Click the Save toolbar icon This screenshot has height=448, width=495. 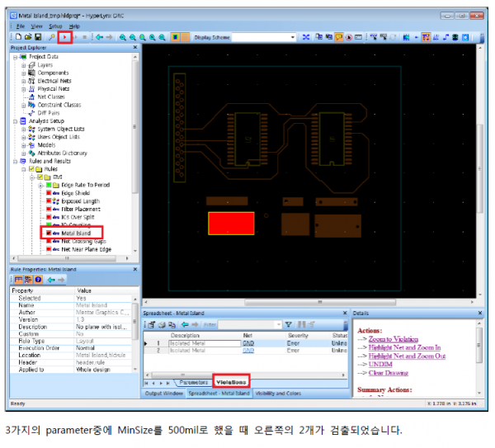(x=36, y=37)
